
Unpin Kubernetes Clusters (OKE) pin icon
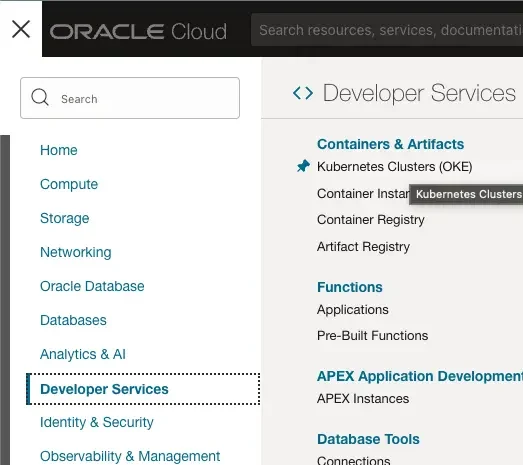pos(303,166)
